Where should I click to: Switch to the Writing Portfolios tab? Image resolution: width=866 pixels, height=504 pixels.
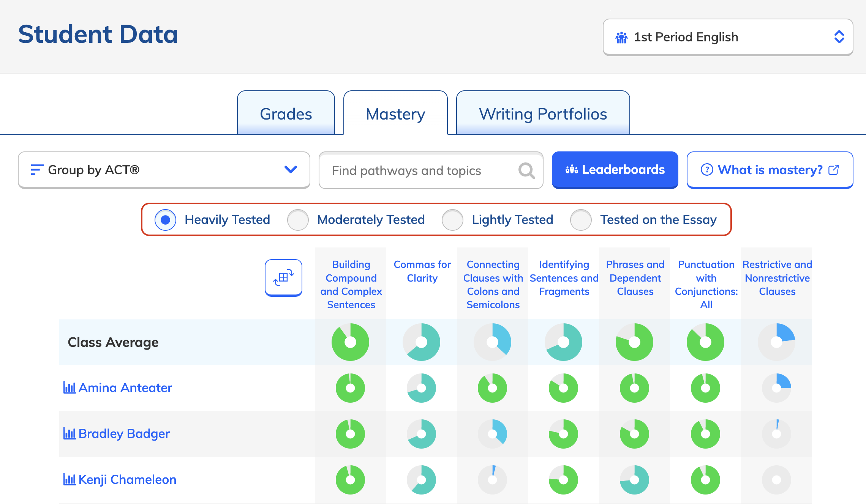pyautogui.click(x=543, y=113)
